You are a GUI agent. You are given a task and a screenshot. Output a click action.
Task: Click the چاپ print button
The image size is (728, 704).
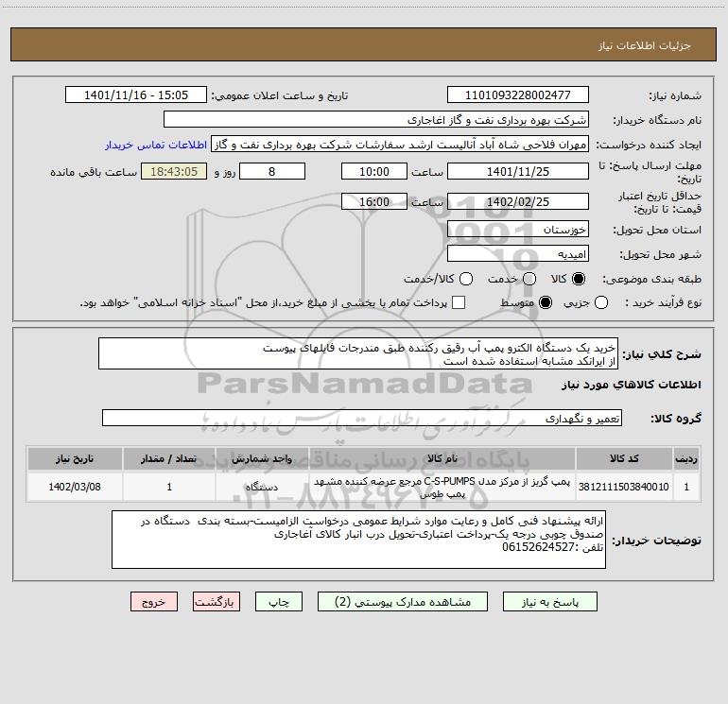click(279, 602)
